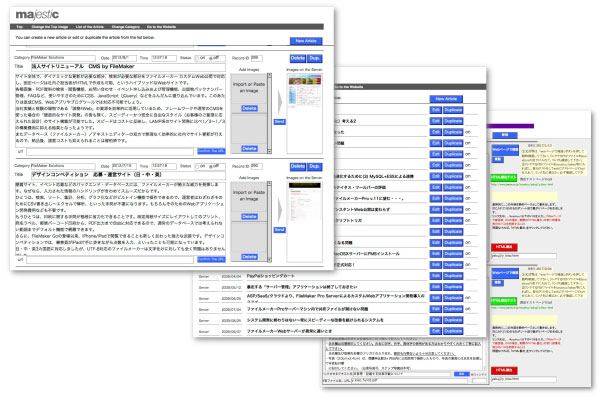
Task: Delete the デザインコンペティション record
Action: coord(298,167)
